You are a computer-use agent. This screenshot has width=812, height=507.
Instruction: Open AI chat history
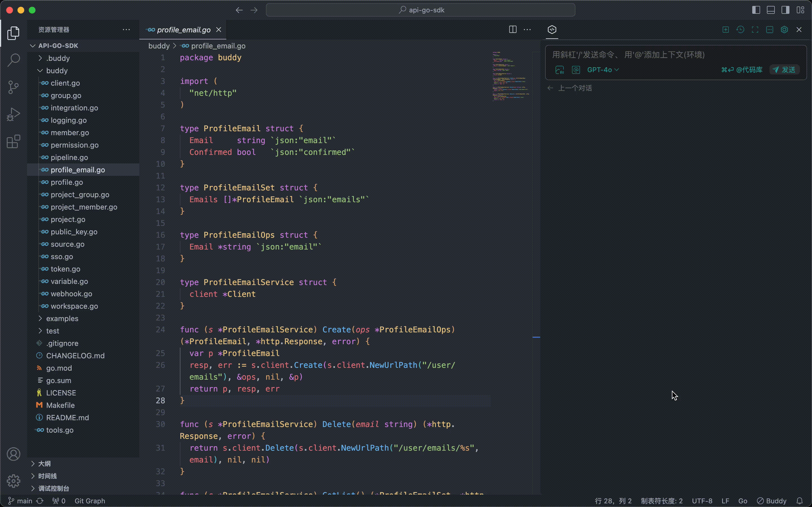click(x=740, y=30)
